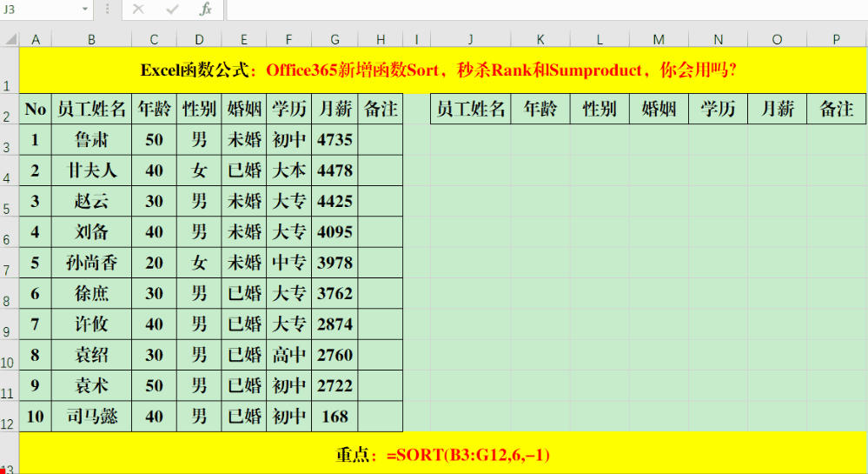Click the cell containing '孙尚香'
Screen dimensions: 868x474
91,263
